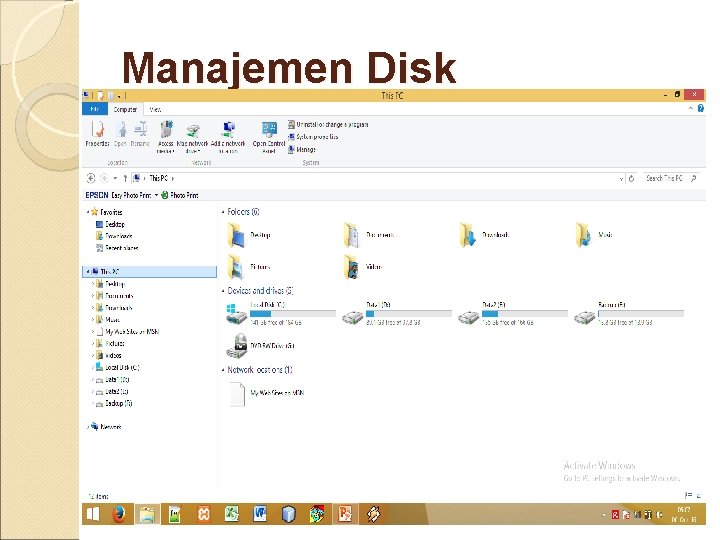This screenshot has width=720, height=540.
Task: Click the Help question mark icon
Action: 701,108
